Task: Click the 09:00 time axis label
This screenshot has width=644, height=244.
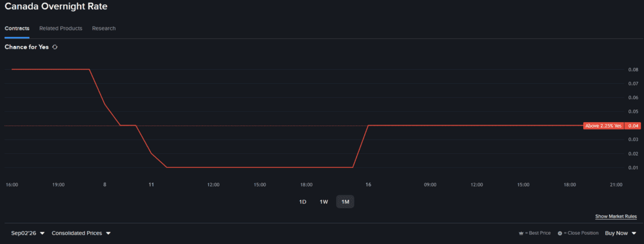Action: [430, 185]
